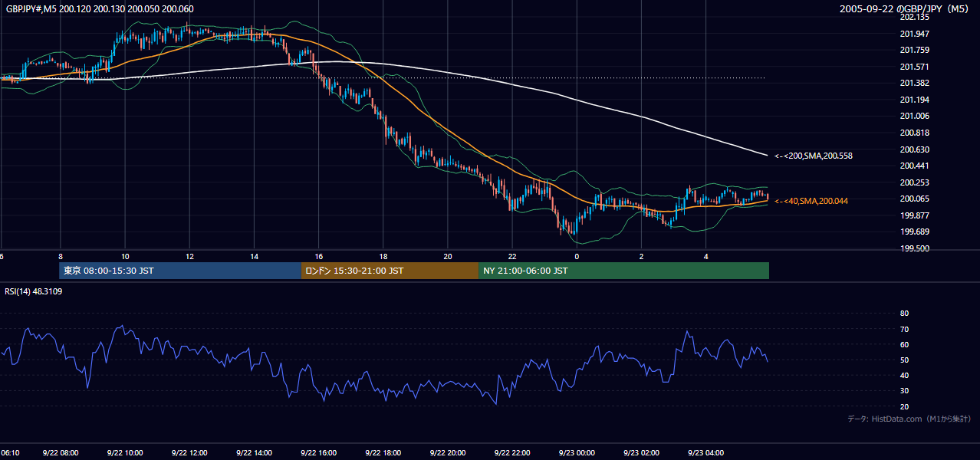
Task: Click hour label 2 under the price chart
Action: pos(642,257)
